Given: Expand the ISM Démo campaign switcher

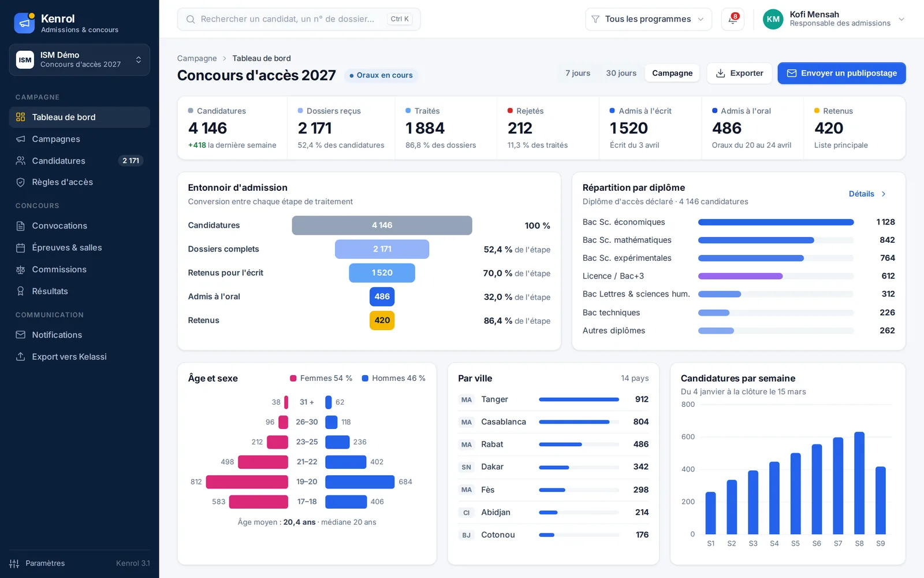Looking at the screenshot, I should tap(79, 60).
